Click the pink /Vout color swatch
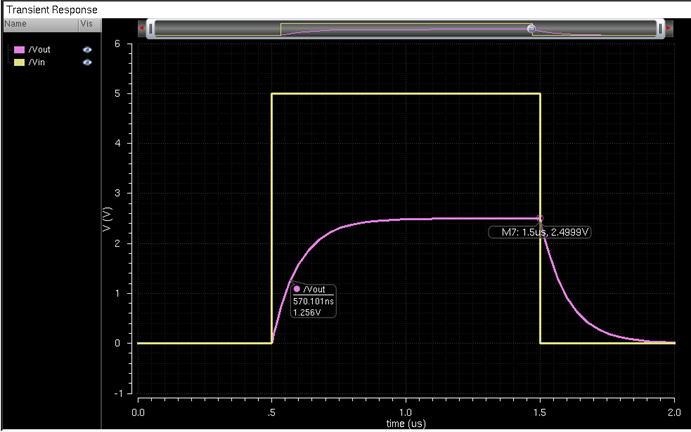 [x=18, y=49]
